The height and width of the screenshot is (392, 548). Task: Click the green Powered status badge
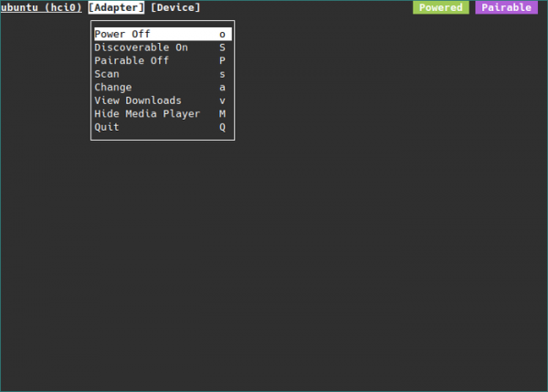[x=440, y=7]
